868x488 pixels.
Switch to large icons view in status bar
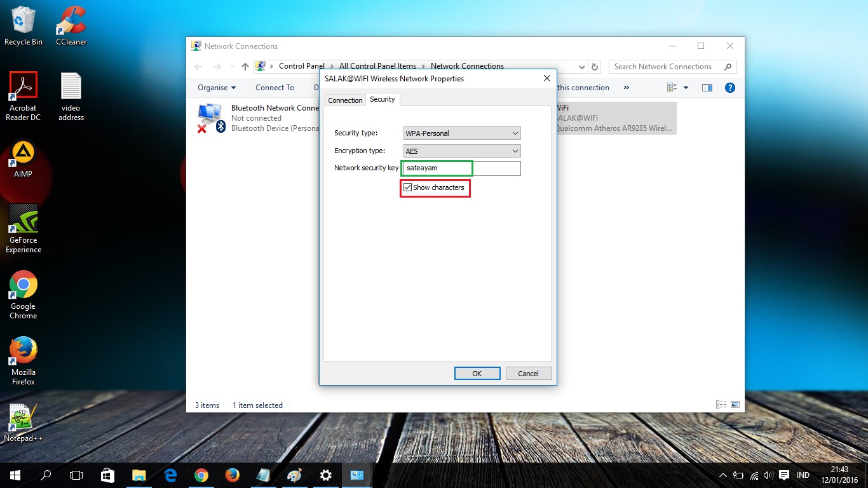(735, 405)
